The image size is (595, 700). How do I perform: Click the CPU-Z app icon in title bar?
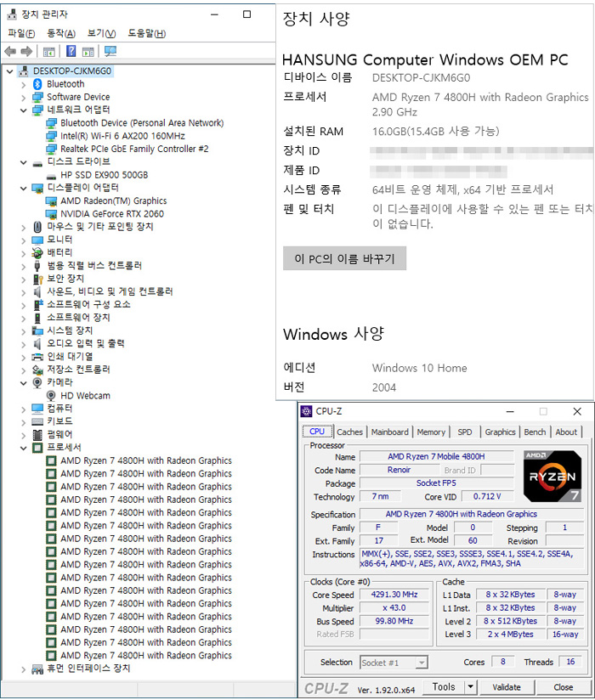(307, 412)
